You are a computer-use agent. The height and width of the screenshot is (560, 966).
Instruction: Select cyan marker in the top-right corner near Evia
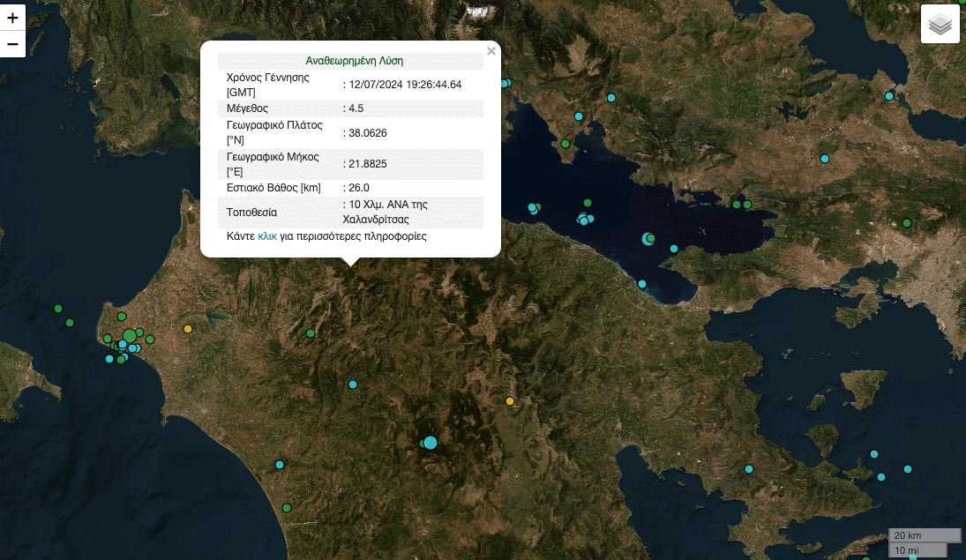point(889,96)
